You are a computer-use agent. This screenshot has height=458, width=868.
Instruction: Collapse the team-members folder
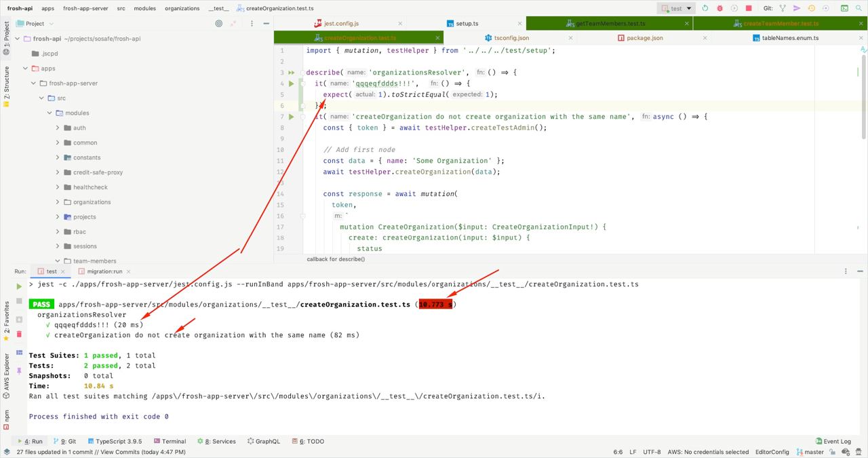[58, 261]
